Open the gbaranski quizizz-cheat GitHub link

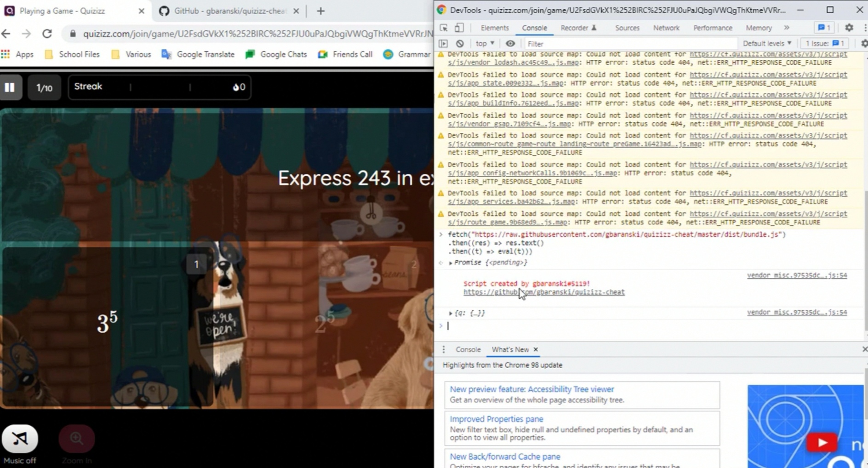544,292
